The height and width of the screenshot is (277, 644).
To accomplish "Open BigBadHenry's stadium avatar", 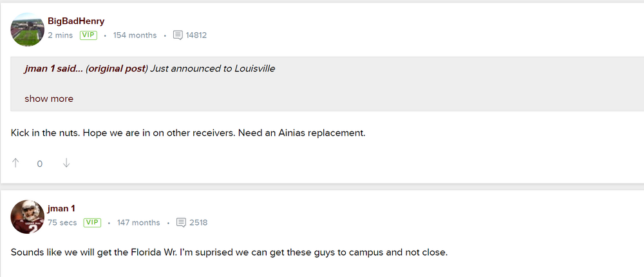I will click(x=28, y=29).
